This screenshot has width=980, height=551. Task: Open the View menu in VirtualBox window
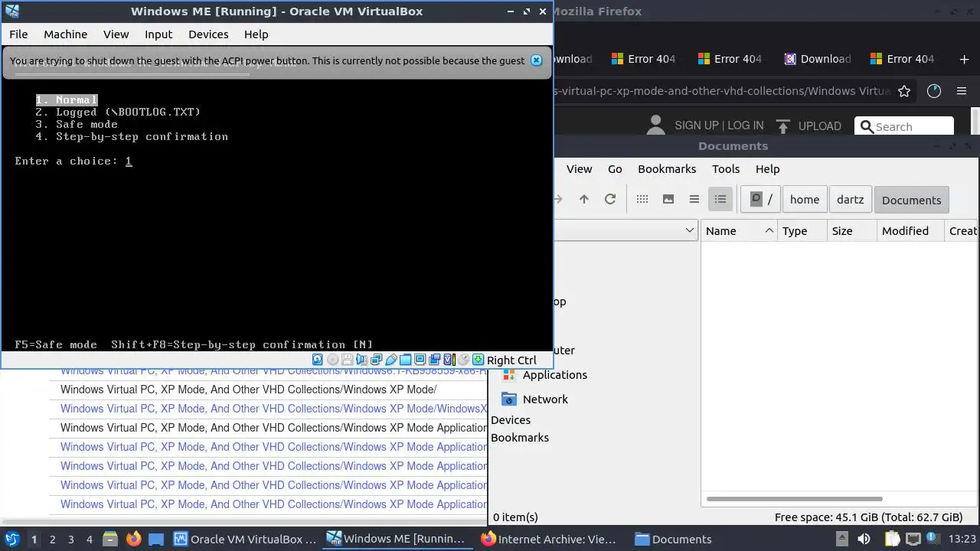coord(116,34)
